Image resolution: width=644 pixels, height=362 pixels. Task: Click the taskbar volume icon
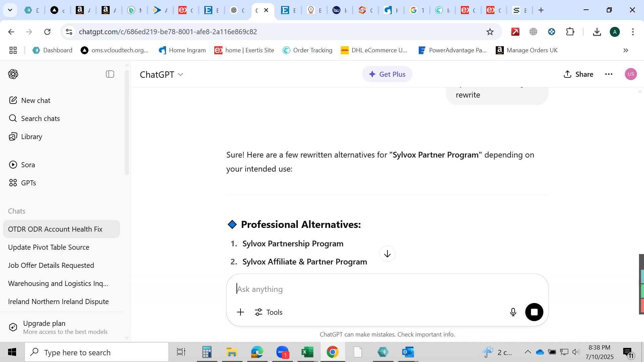[576, 352]
